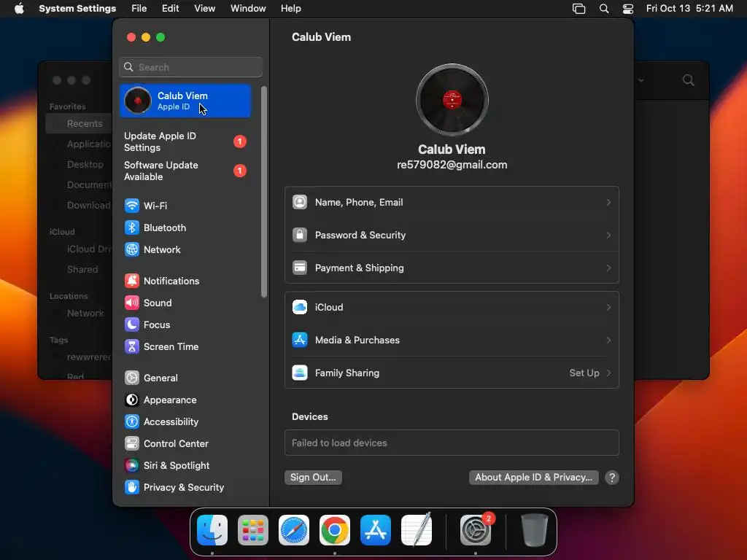747x560 pixels.
Task: Click search icon in Finder window
Action: 688,80
